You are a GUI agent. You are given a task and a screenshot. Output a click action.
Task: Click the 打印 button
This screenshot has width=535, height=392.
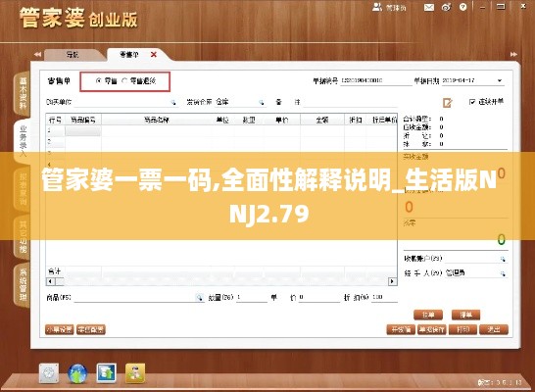point(462,329)
